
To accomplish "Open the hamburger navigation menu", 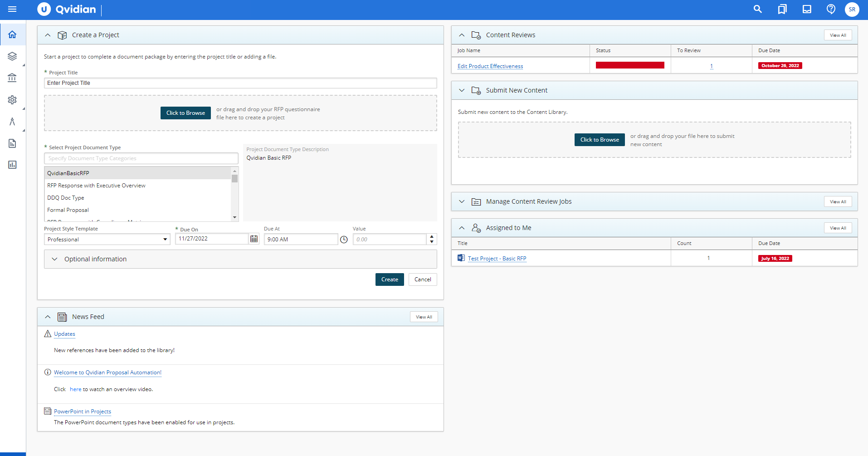I will click(x=12, y=9).
